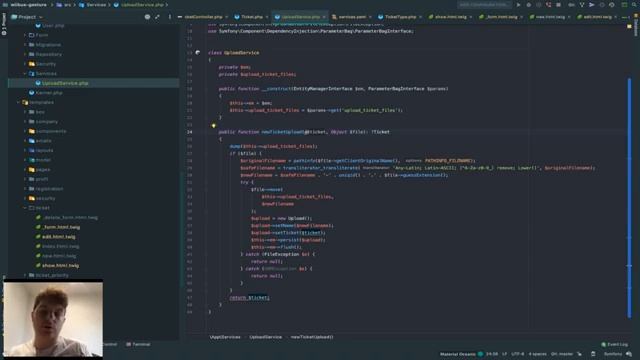Collapse the templates folder in project tree
This screenshot has height=360, width=640.
(18, 102)
